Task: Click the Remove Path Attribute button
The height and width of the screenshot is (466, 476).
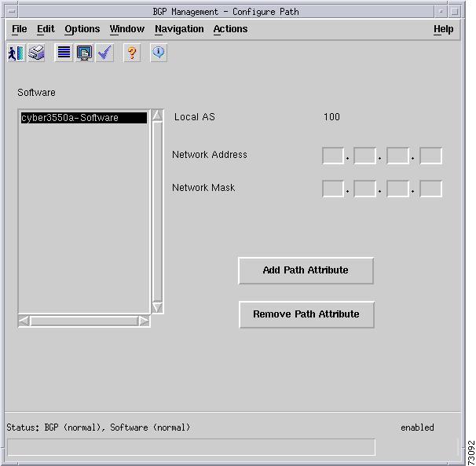Action: pyautogui.click(x=306, y=314)
